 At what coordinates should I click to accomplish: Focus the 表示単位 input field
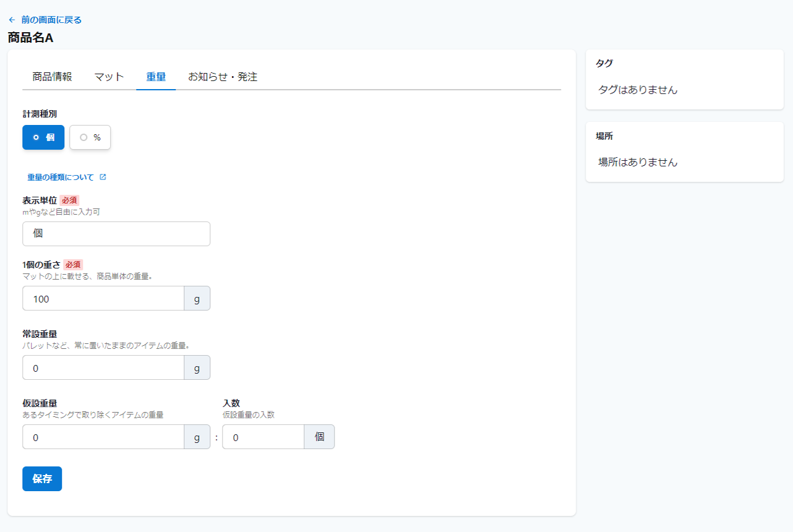point(116,234)
